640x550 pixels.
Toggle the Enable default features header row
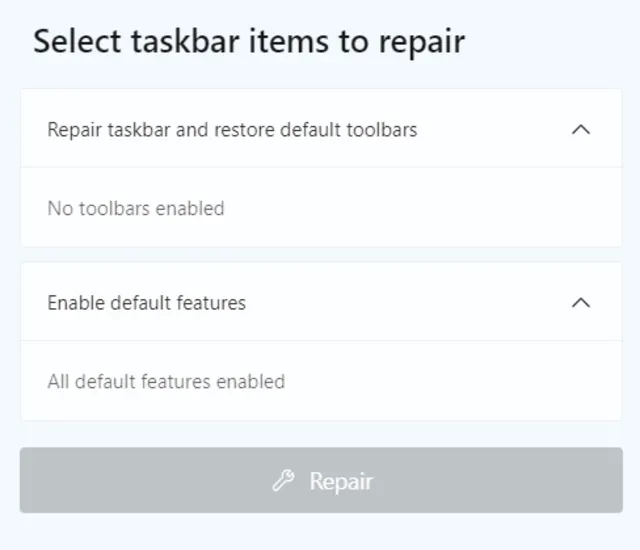click(x=320, y=302)
